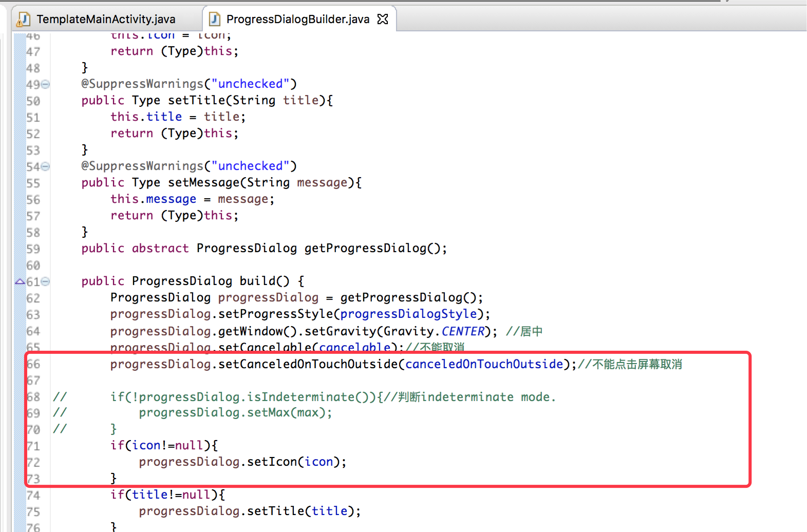Click the setTitle call on line 75

click(x=275, y=511)
